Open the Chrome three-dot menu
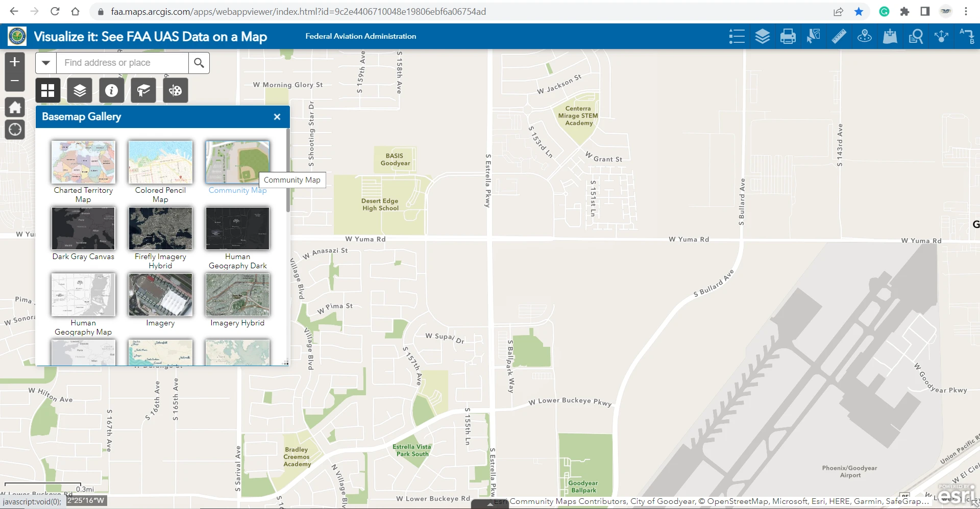980x509 pixels. tap(966, 11)
